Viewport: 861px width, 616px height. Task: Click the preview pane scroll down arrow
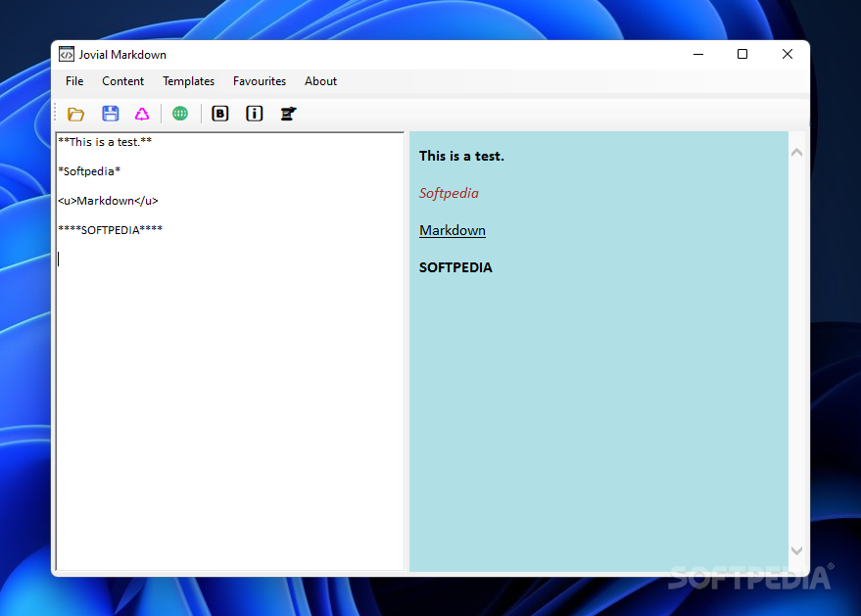pos(796,550)
